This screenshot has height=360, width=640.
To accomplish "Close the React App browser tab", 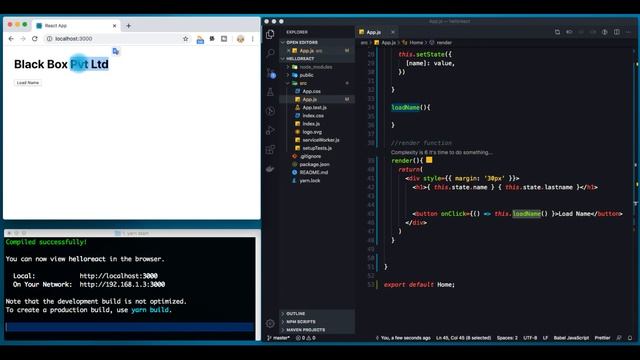I will 114,26.
